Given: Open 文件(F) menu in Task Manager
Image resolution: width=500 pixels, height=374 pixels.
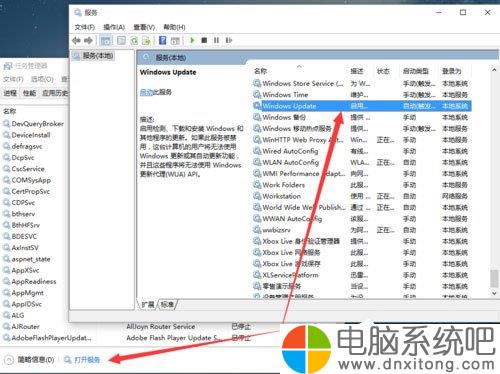Looking at the screenshot, I should click(x=13, y=79).
